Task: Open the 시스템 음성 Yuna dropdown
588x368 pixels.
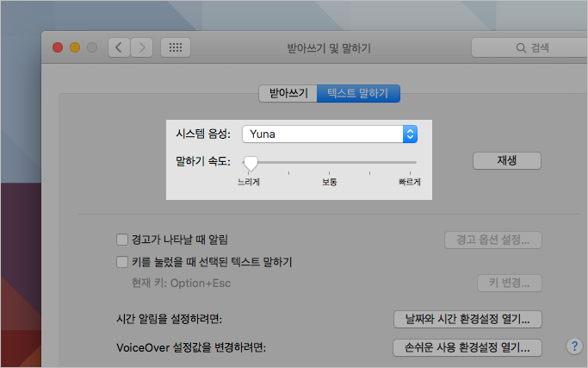Action: [x=330, y=134]
